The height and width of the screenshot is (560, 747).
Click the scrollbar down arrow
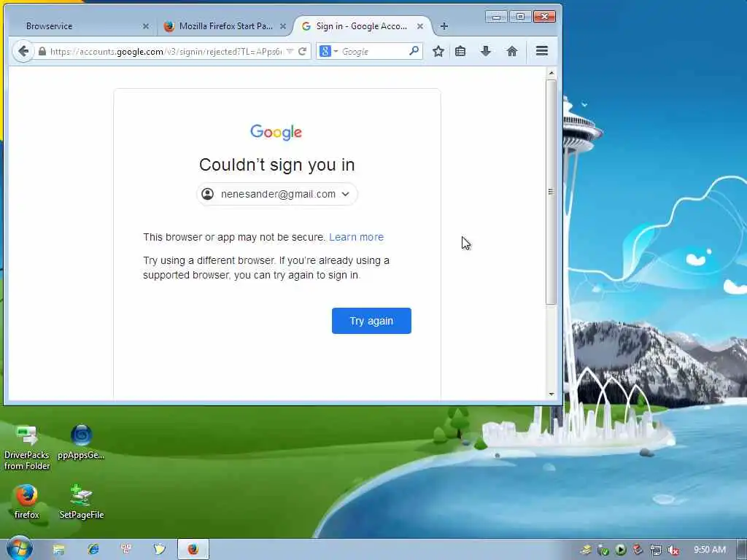pos(551,394)
